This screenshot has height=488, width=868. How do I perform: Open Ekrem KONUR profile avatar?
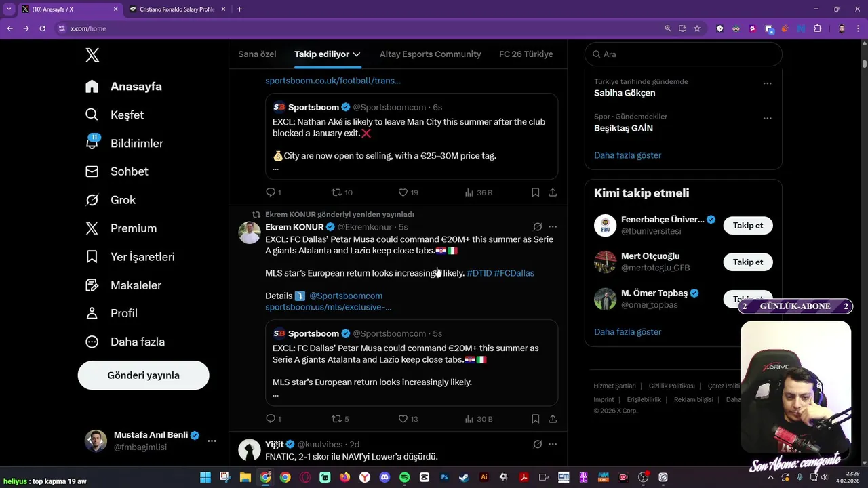coord(250,232)
